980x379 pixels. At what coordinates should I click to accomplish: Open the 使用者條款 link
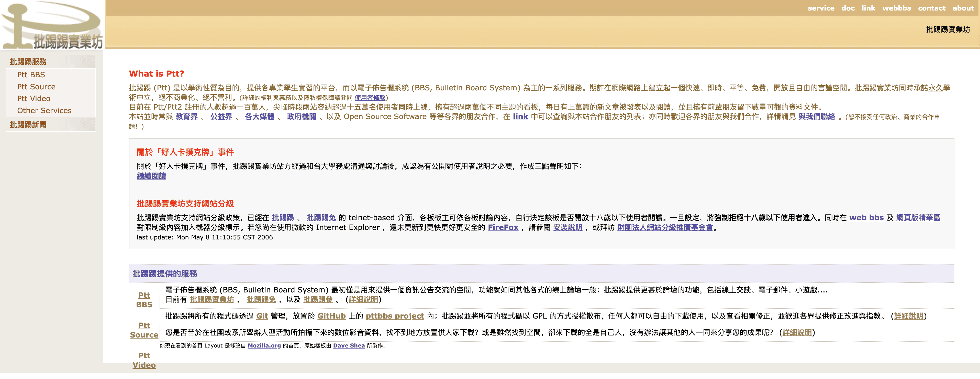click(x=370, y=98)
